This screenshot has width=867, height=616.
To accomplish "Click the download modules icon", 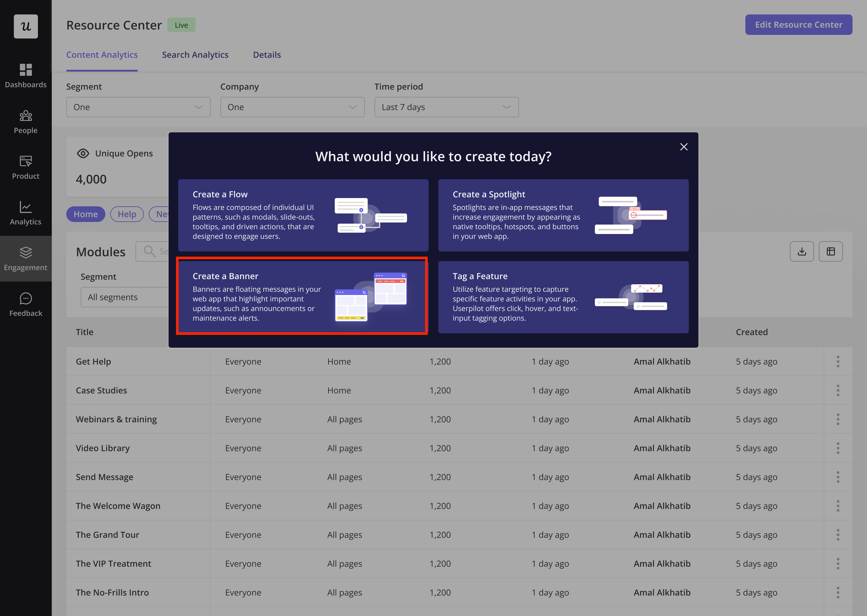I will [802, 251].
